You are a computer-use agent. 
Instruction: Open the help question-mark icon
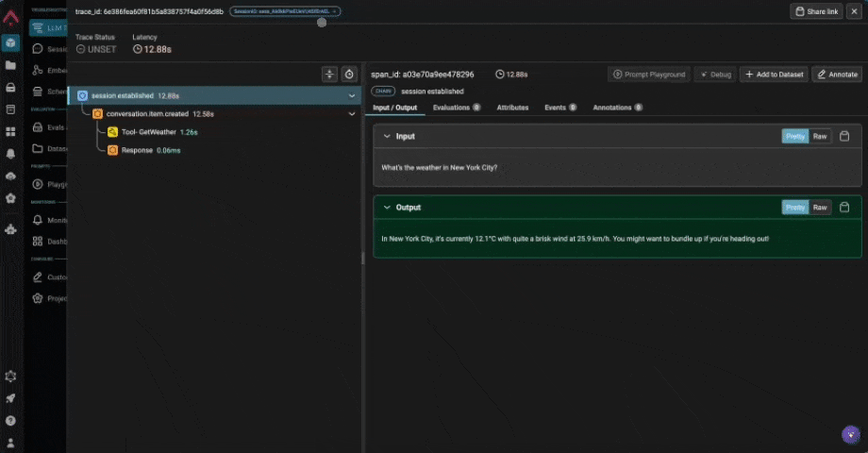coord(10,421)
